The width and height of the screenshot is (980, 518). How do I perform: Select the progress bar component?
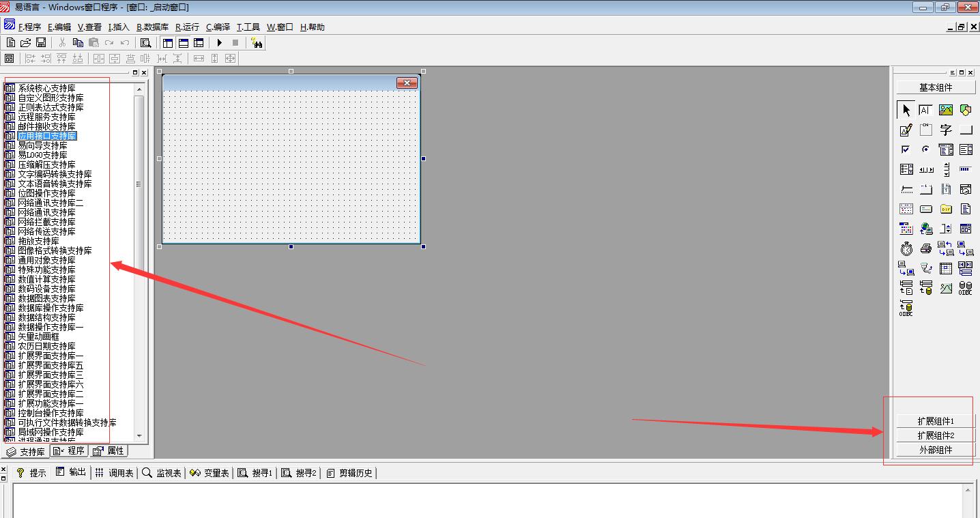(965, 169)
